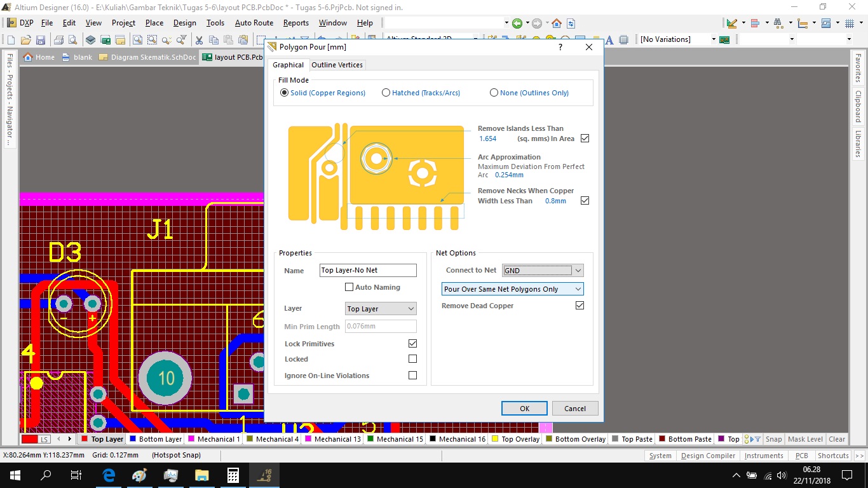Toggle Lock Primitives checkbox
Viewport: 868px width, 488px height.
coord(412,344)
